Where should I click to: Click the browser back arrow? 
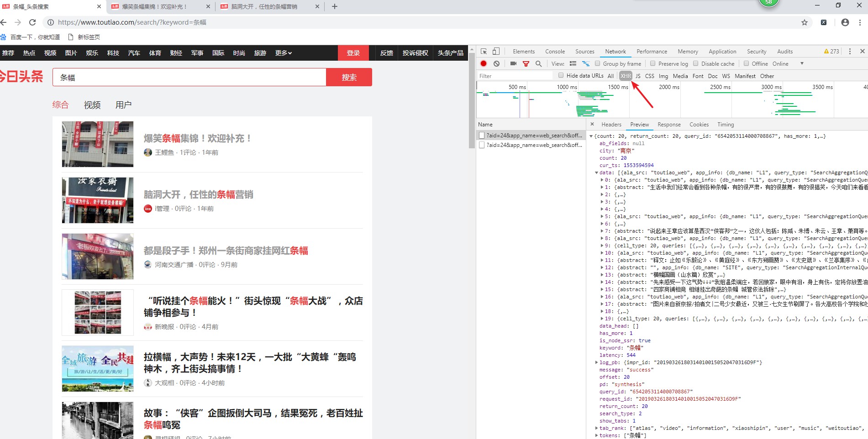coord(4,22)
